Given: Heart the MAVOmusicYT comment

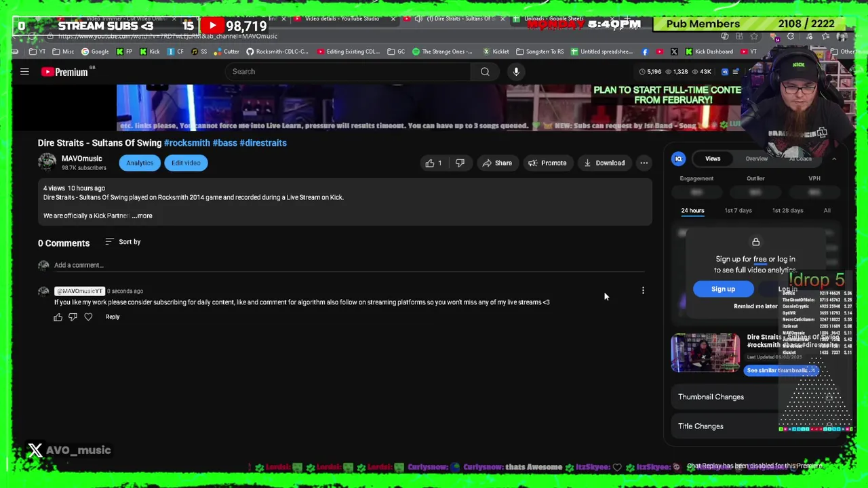Looking at the screenshot, I should [88, 317].
